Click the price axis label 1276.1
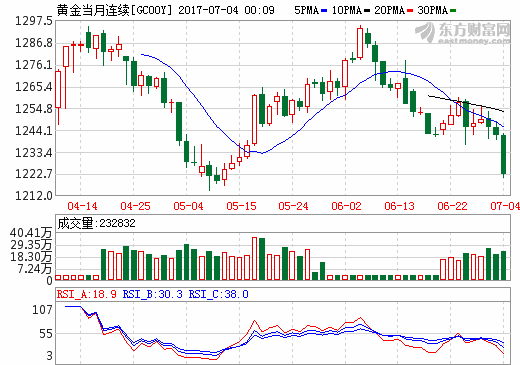The height and width of the screenshot is (365, 520). [x=34, y=65]
